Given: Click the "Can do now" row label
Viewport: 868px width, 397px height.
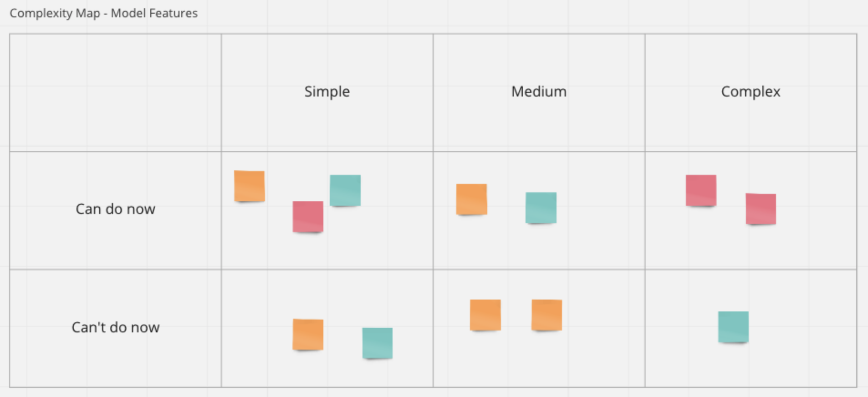Looking at the screenshot, I should click(x=115, y=209).
